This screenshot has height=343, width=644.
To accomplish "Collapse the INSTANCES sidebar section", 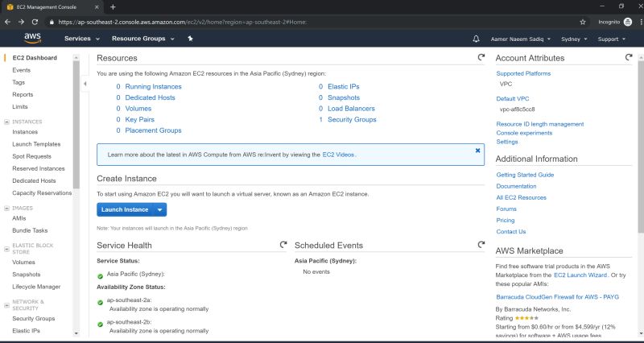I will (x=6, y=122).
